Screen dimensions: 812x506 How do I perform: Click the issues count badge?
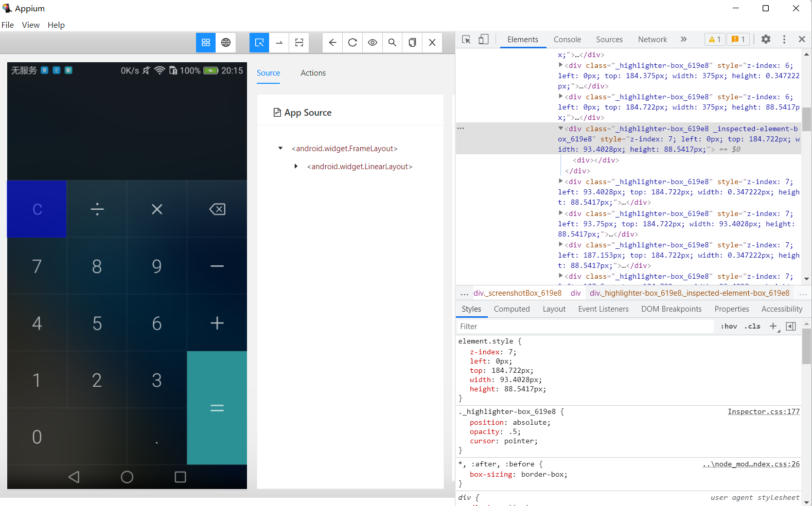(x=738, y=40)
